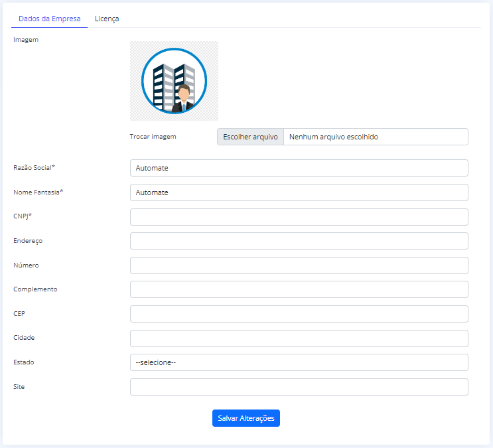This screenshot has width=493, height=448.
Task: Select the Complemento input box
Action: (x=299, y=289)
